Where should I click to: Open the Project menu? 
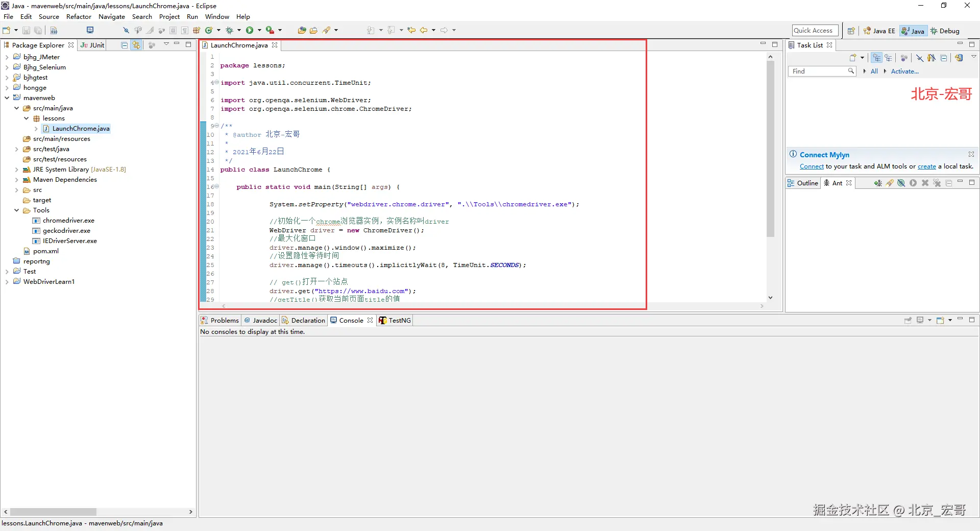(x=169, y=17)
